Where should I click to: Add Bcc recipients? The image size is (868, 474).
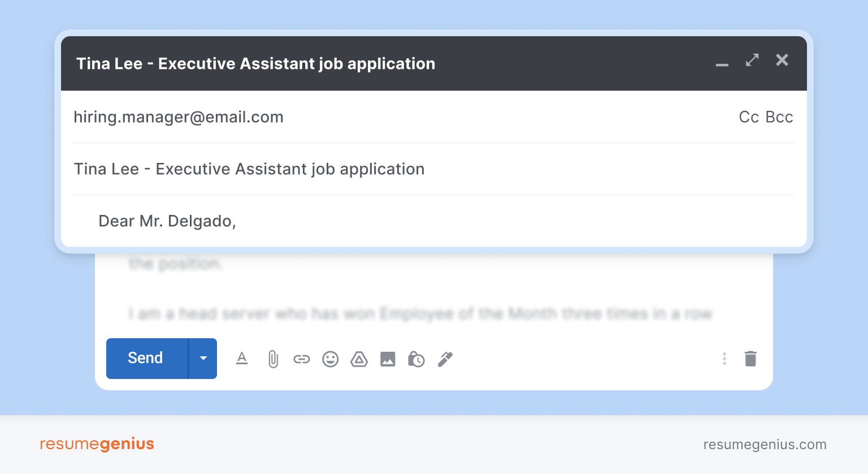pyautogui.click(x=779, y=117)
